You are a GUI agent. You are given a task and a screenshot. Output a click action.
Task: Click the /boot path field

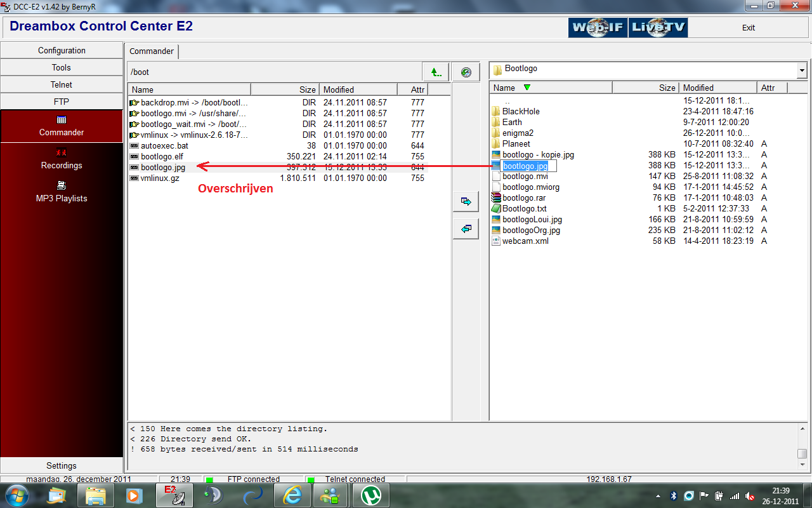click(x=273, y=72)
